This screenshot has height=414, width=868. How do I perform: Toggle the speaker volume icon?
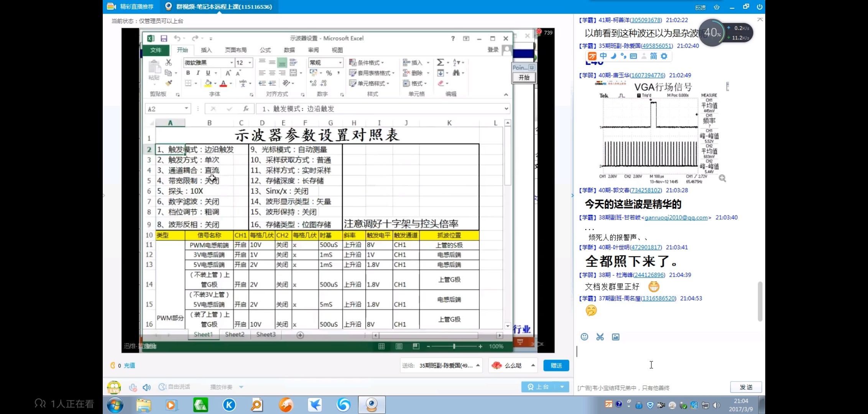coord(146,387)
